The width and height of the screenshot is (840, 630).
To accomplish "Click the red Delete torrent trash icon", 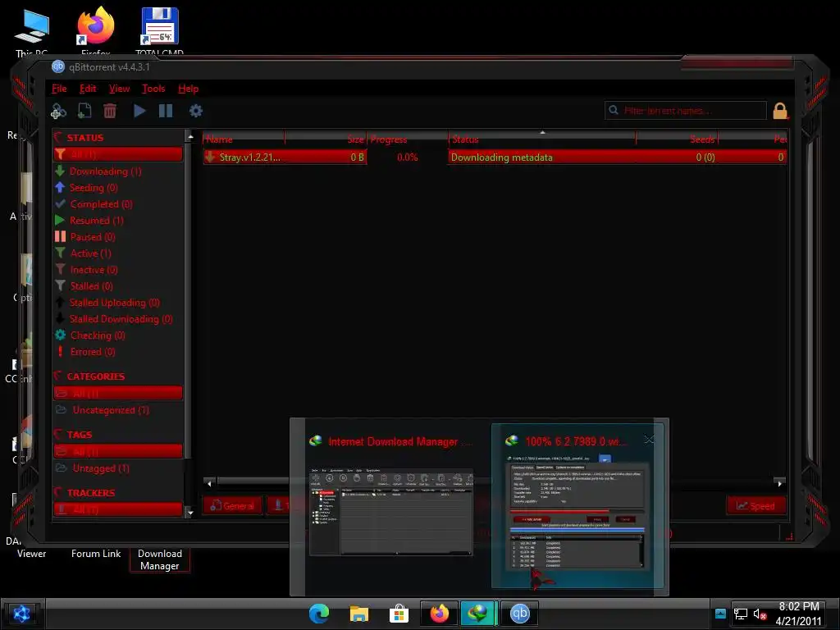I will pos(110,111).
